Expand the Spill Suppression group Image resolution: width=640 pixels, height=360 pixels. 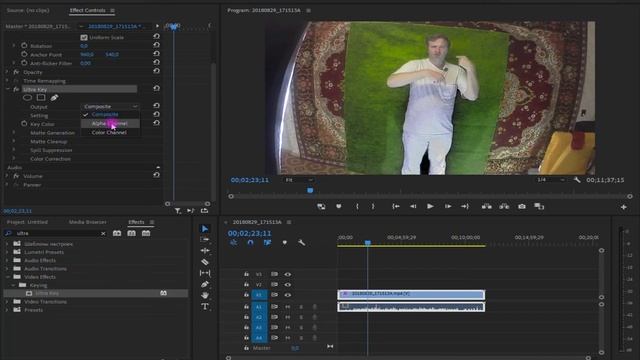click(14, 150)
